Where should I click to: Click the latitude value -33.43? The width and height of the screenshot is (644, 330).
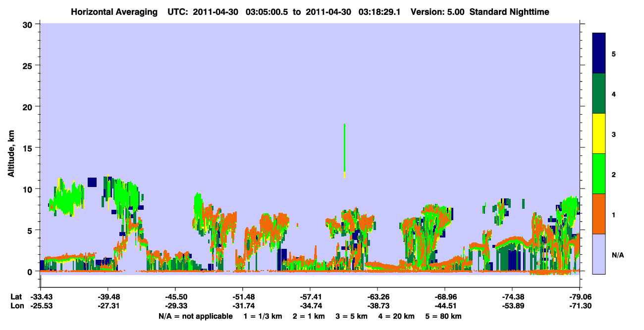point(41,297)
